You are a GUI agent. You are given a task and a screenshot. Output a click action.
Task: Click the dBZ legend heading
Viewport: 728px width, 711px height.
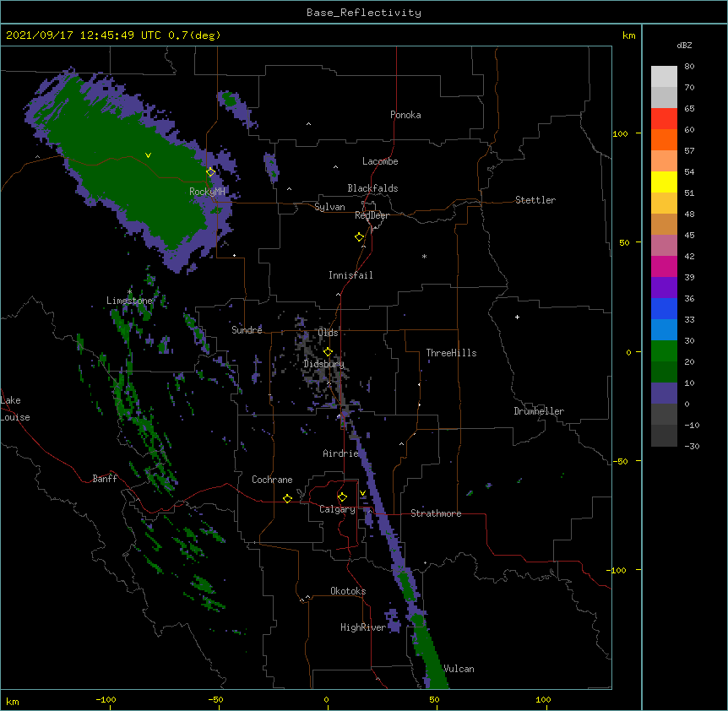tap(684, 45)
